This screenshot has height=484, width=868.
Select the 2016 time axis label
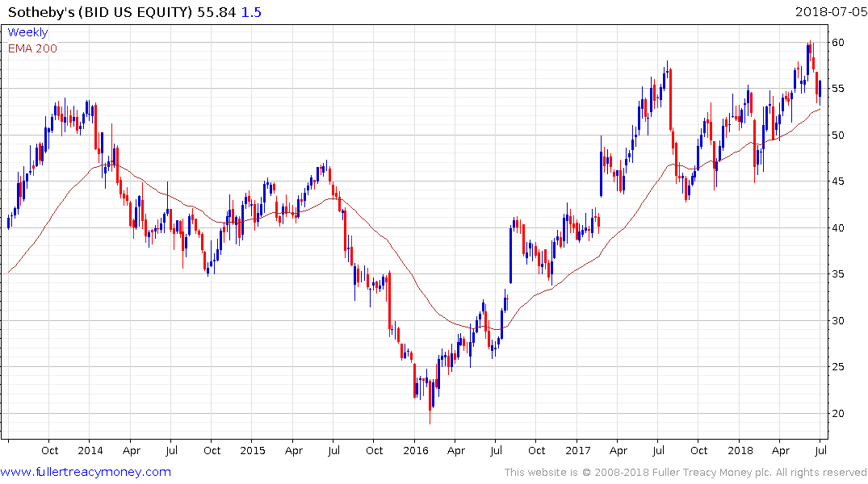[x=416, y=450]
